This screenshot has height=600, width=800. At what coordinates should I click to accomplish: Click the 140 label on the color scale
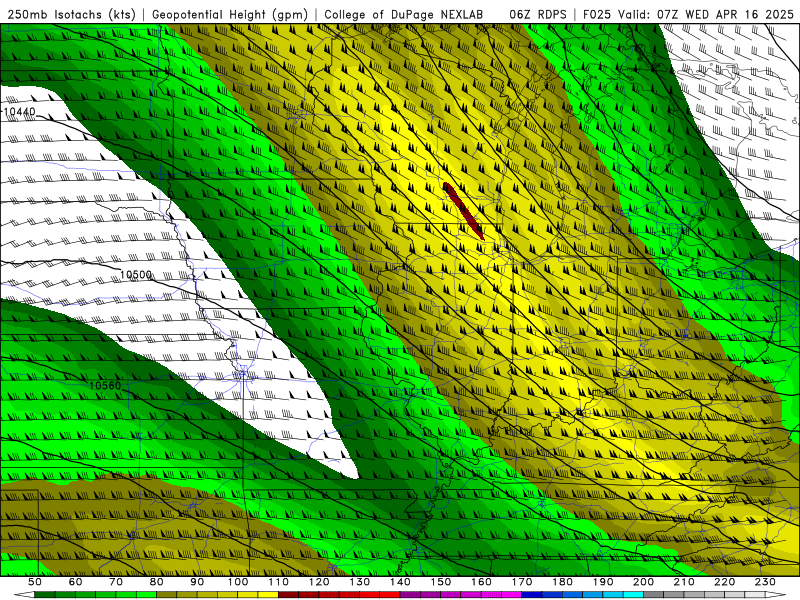(x=400, y=582)
